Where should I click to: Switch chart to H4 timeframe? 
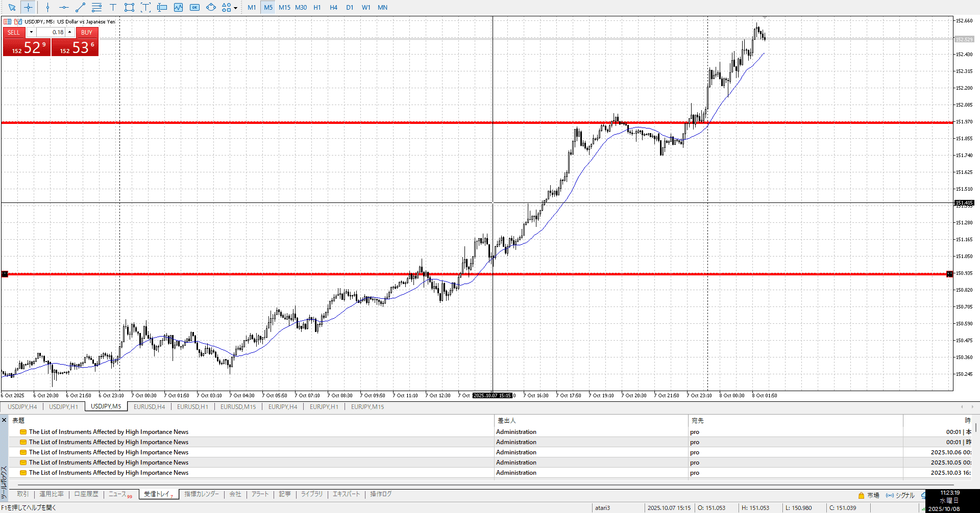coord(333,8)
